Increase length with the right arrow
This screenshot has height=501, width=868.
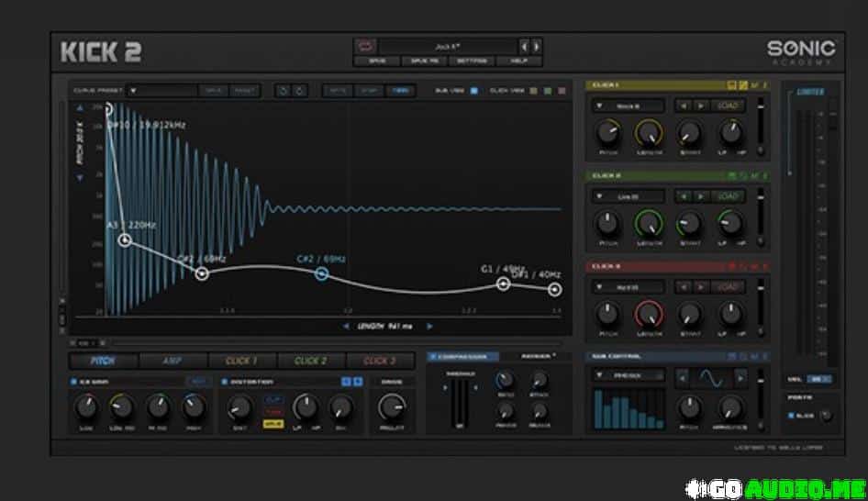[x=429, y=327]
